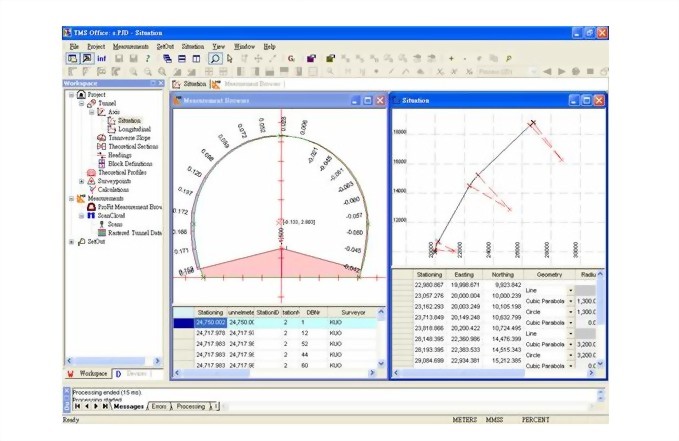Open the Help menu
679x441 pixels.
269,46
